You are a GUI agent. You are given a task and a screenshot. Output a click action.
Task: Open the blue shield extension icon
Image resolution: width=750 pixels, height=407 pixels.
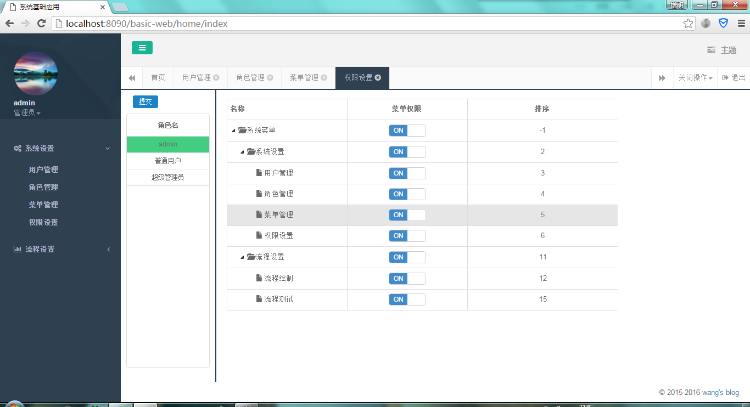[723, 23]
